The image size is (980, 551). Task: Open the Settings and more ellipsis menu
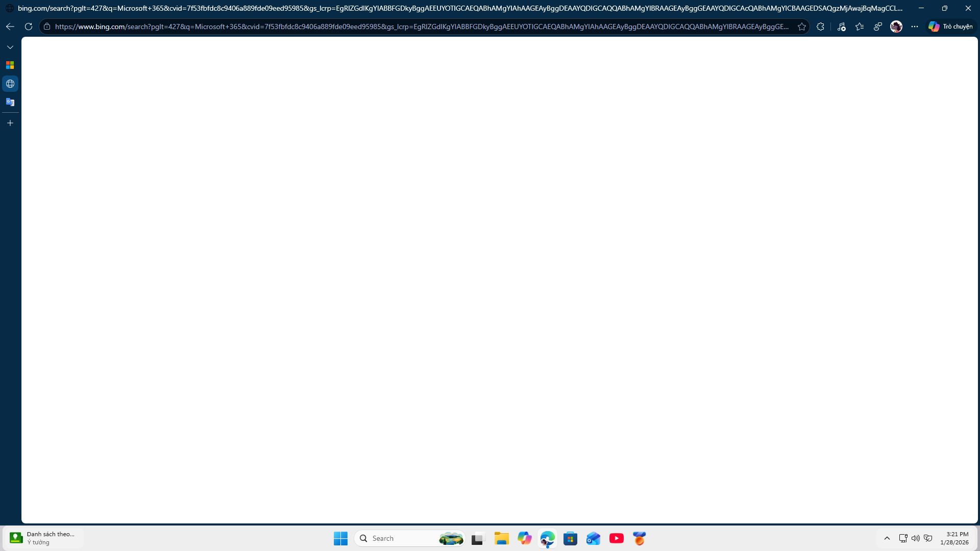(914, 27)
